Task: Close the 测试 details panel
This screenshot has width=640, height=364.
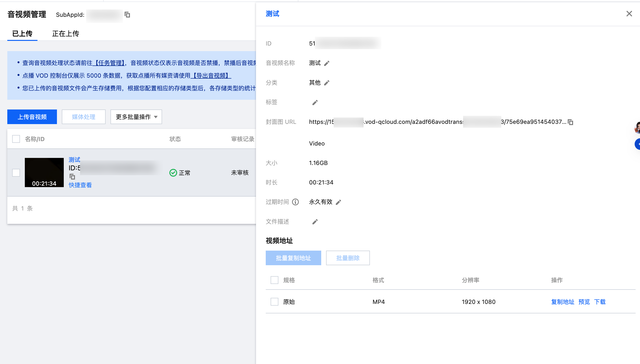Action: tap(629, 14)
